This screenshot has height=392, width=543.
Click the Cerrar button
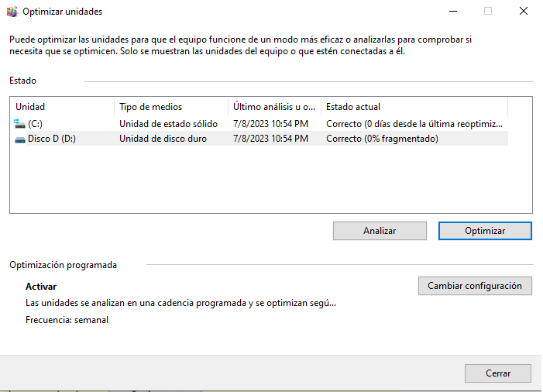coord(497,373)
